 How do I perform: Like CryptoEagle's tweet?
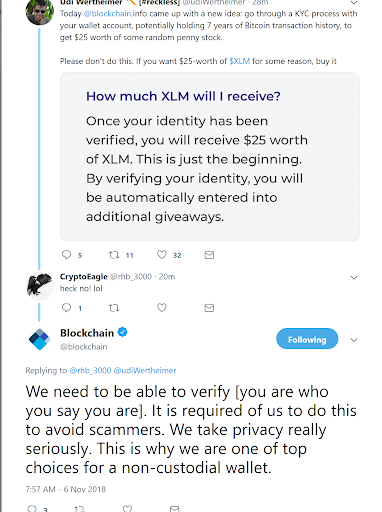tap(162, 307)
